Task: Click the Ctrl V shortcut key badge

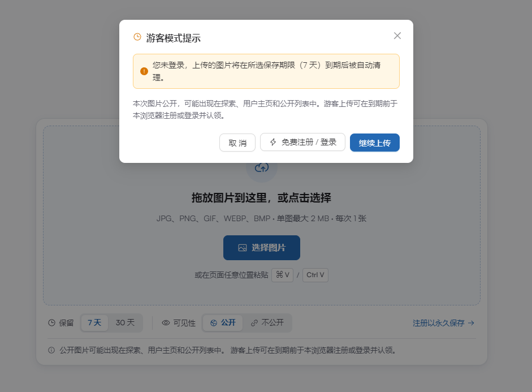Action: 315,275
